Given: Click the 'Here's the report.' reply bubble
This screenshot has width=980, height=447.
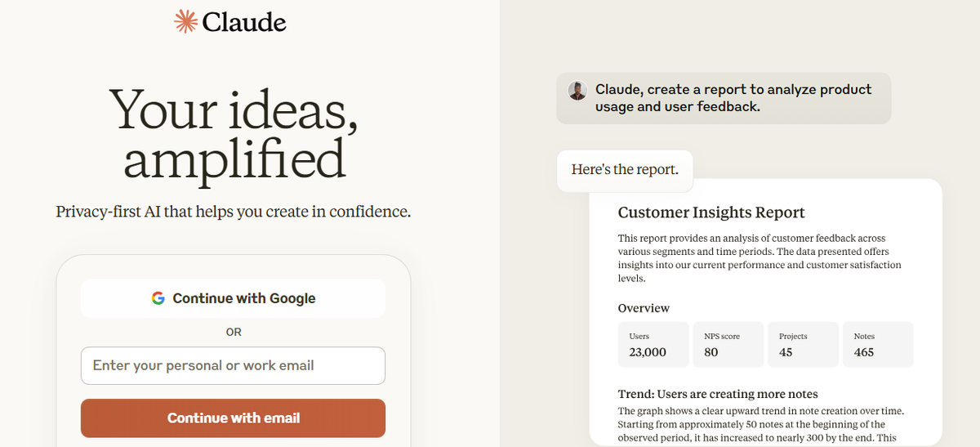Looking at the screenshot, I should tap(625, 170).
